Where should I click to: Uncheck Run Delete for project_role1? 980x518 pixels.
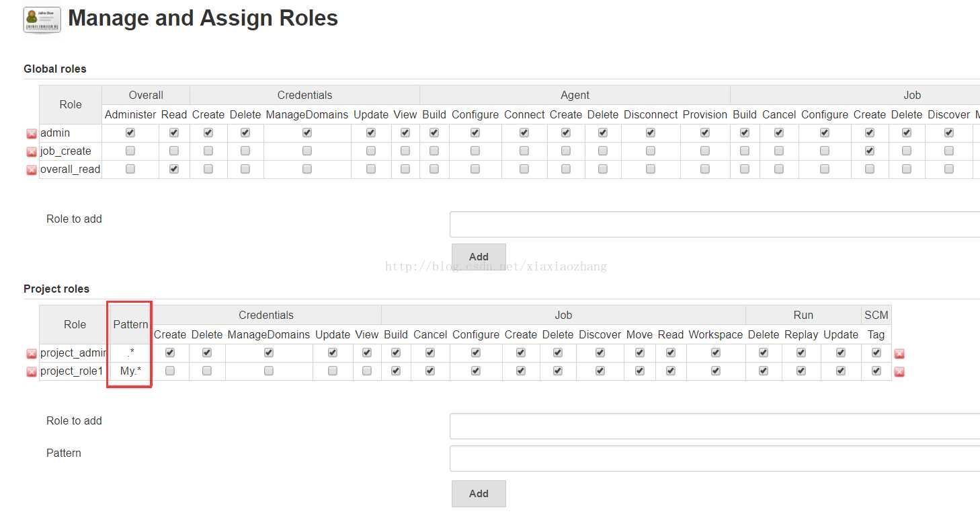[x=764, y=371]
